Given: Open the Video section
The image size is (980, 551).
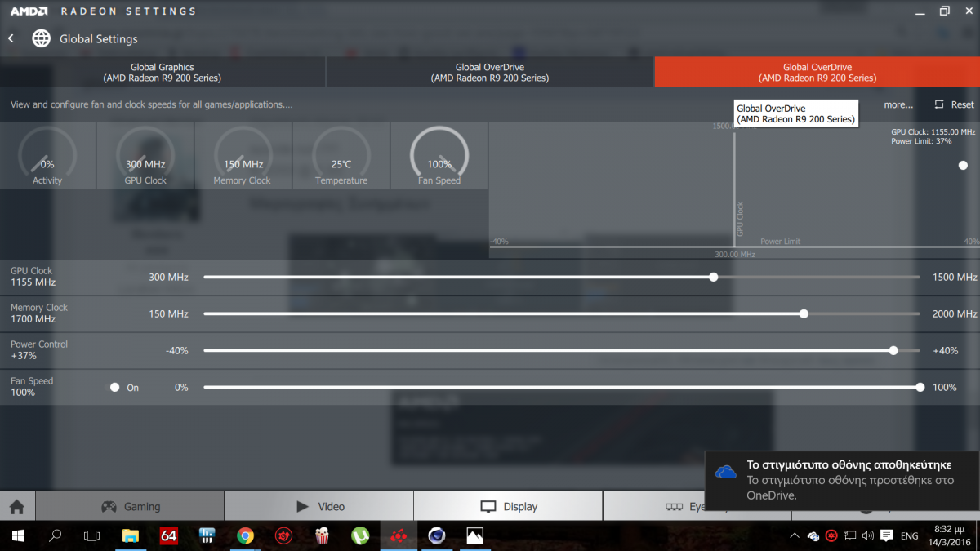Looking at the screenshot, I should pos(319,507).
